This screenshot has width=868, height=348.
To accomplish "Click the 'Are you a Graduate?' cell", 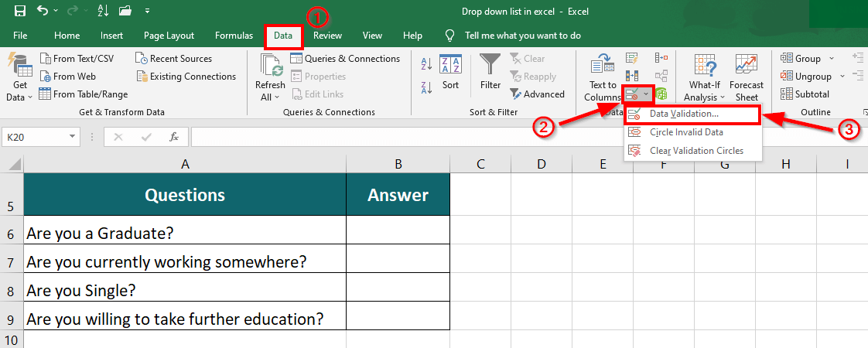I will point(185,230).
